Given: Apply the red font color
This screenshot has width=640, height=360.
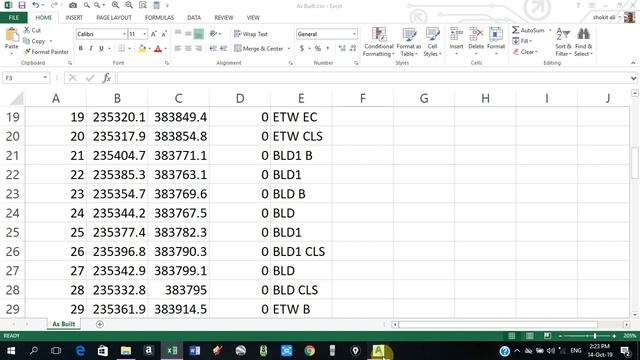Looking at the screenshot, I should tap(158, 49).
